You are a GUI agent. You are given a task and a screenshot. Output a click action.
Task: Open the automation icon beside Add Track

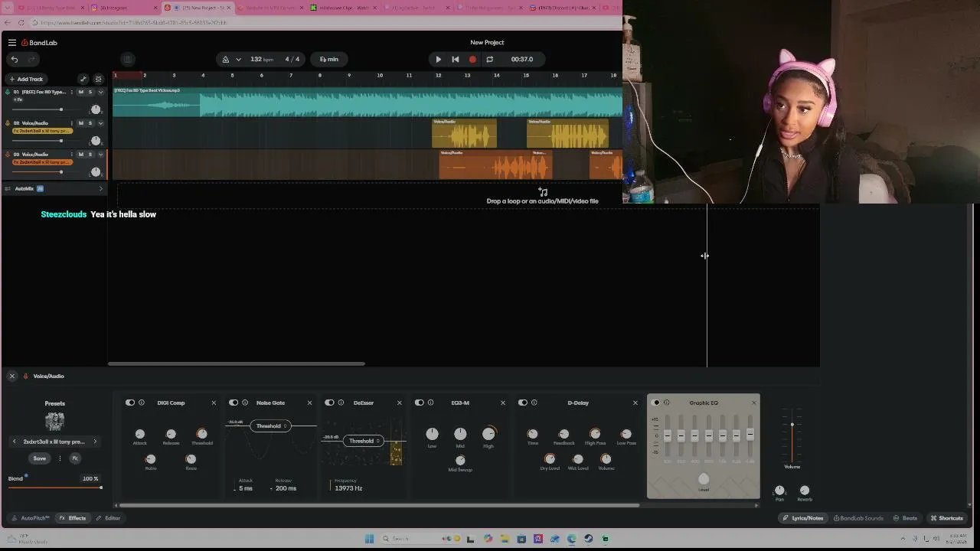coord(83,79)
